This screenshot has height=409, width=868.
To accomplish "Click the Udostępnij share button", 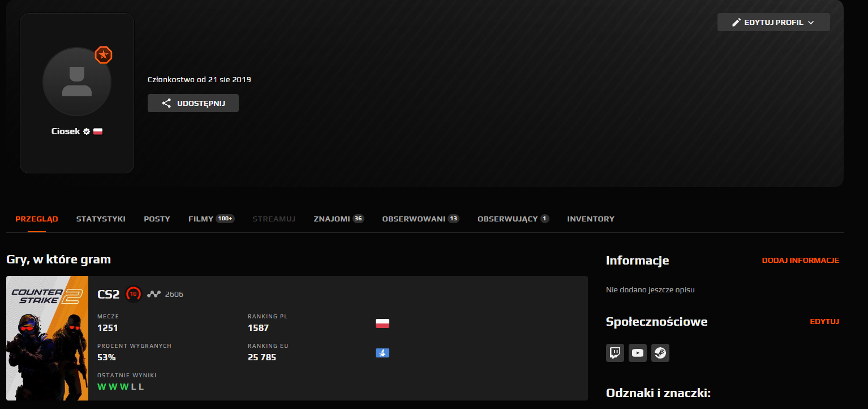I will [193, 103].
